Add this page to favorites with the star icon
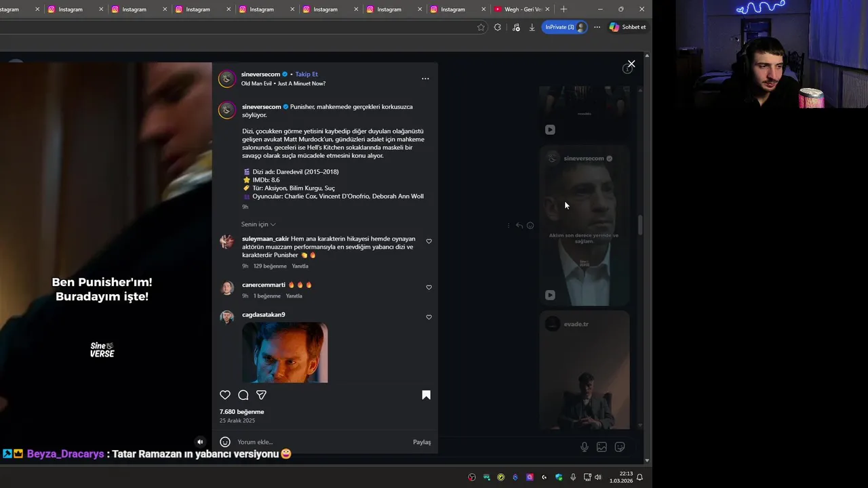The height and width of the screenshot is (488, 868). pos(481,27)
